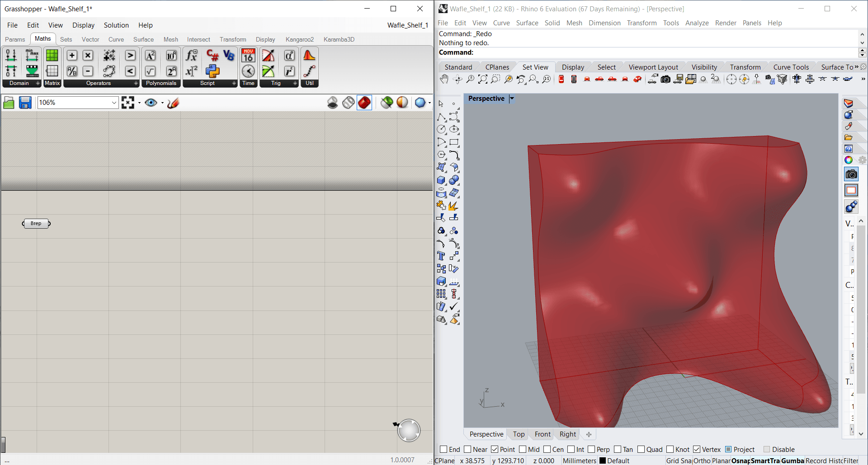The image size is (868, 465).
Task: Open the Perspective viewport title dropdown arrow
Action: 512,99
